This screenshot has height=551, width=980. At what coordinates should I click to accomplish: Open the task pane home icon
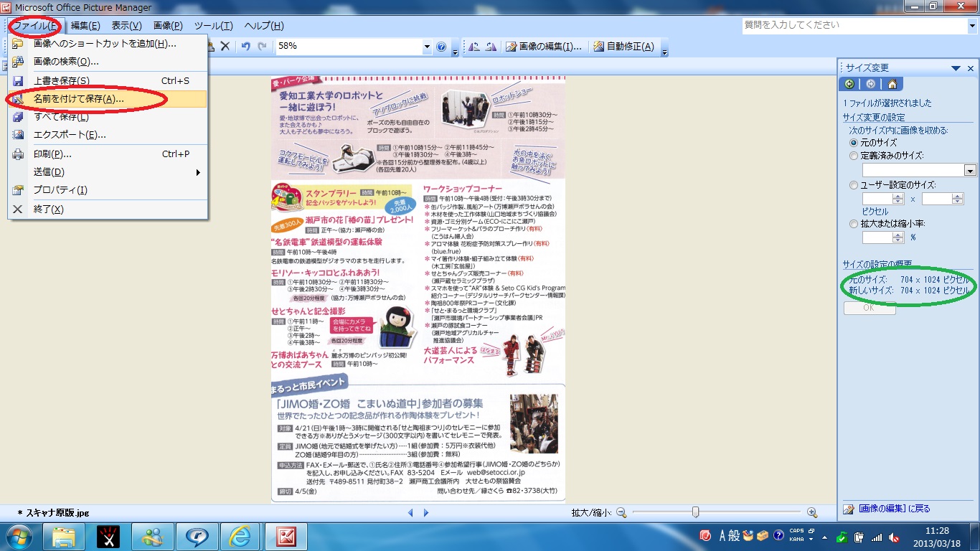[x=892, y=84]
